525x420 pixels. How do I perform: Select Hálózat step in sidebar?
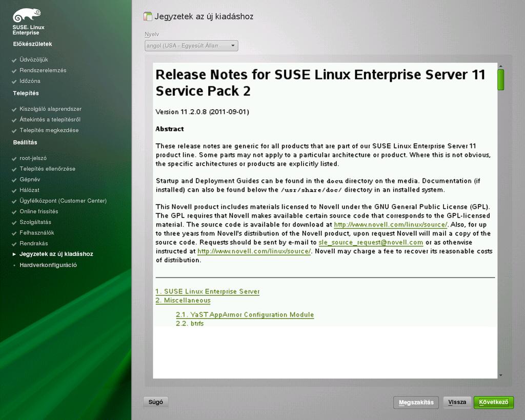pyautogui.click(x=29, y=190)
